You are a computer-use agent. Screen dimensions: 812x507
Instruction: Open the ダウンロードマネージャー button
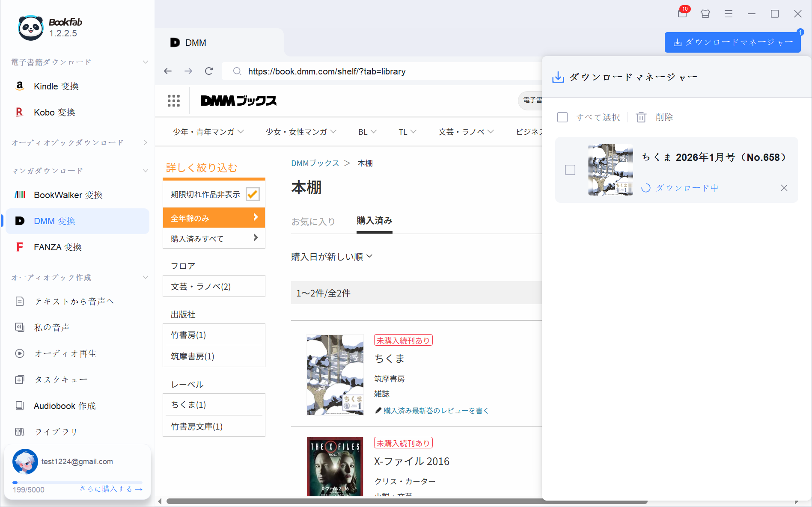coord(732,42)
